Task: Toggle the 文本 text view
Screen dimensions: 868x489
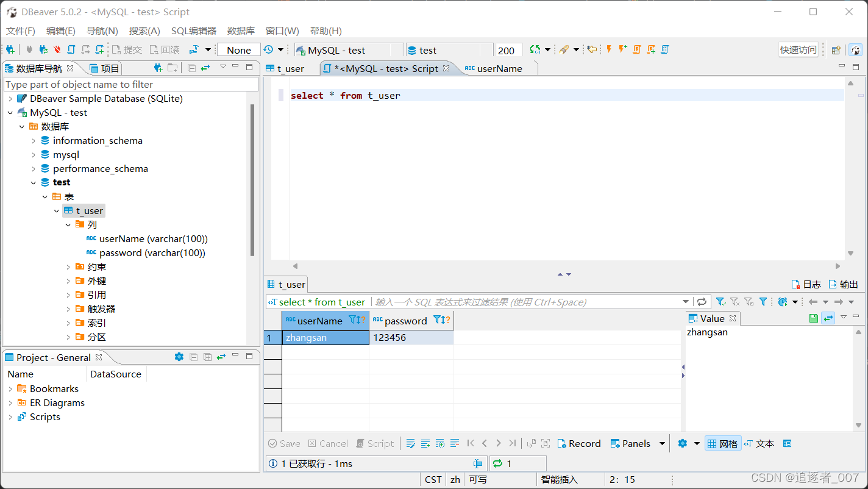Action: coord(759,443)
